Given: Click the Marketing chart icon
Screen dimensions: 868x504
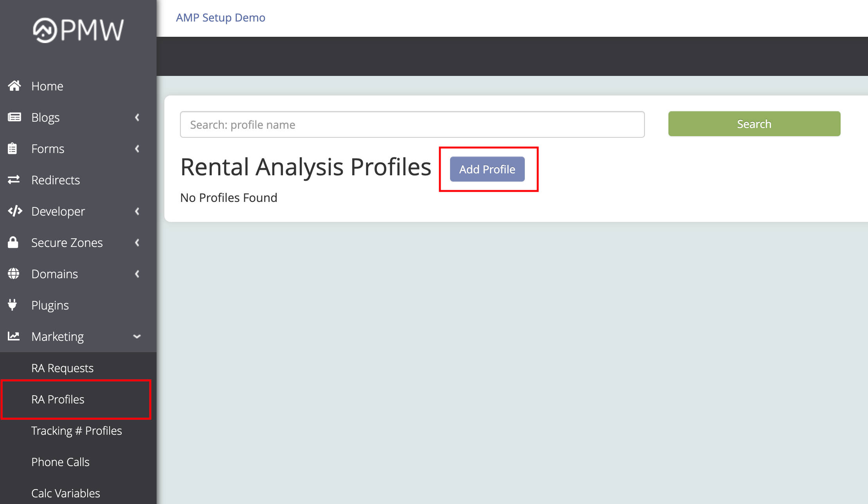Looking at the screenshot, I should 14,336.
